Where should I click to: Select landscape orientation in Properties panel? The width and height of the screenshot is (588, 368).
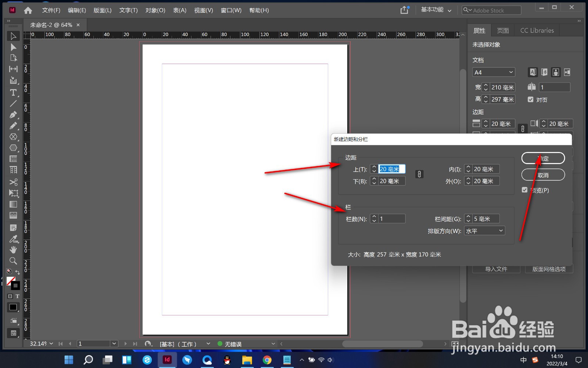coord(567,72)
